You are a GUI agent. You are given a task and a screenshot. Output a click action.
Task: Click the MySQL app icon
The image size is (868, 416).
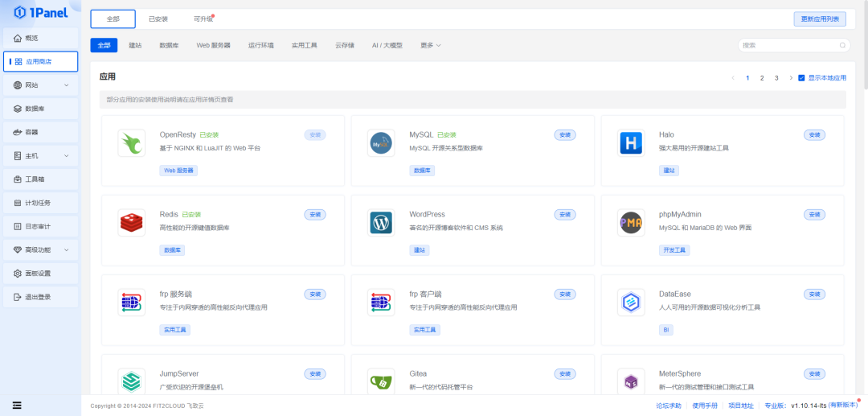click(381, 143)
